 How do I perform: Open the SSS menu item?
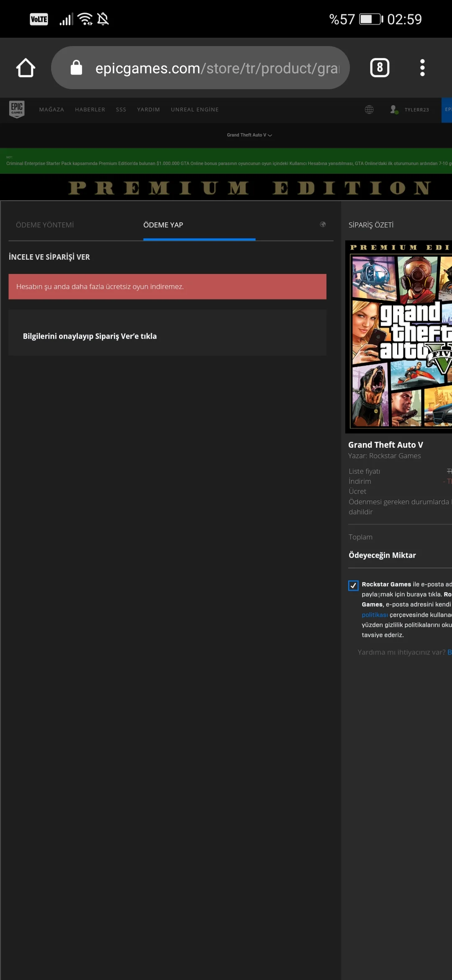coord(121,110)
